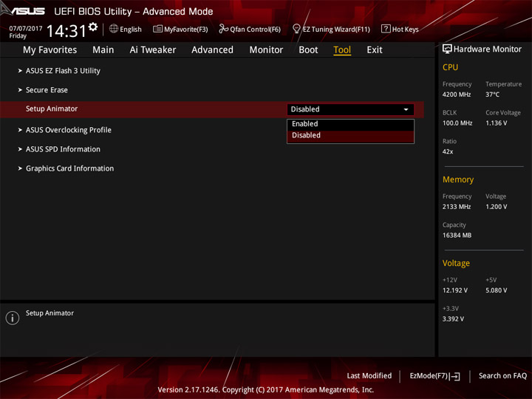Open Hot Keys help

[x=400, y=29]
